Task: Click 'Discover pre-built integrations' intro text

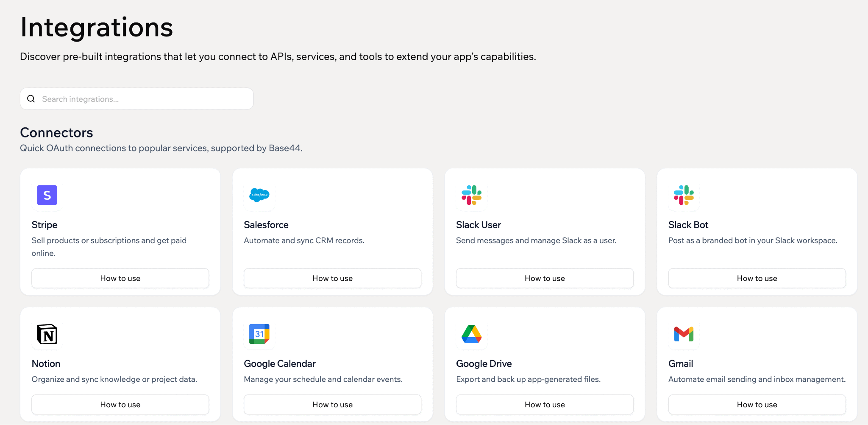Action: 278,56
